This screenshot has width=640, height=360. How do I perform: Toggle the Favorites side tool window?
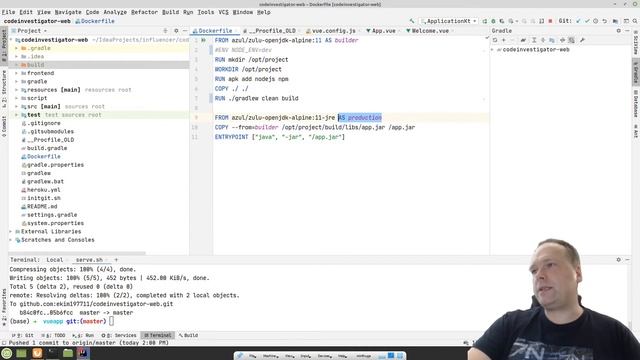click(4, 307)
